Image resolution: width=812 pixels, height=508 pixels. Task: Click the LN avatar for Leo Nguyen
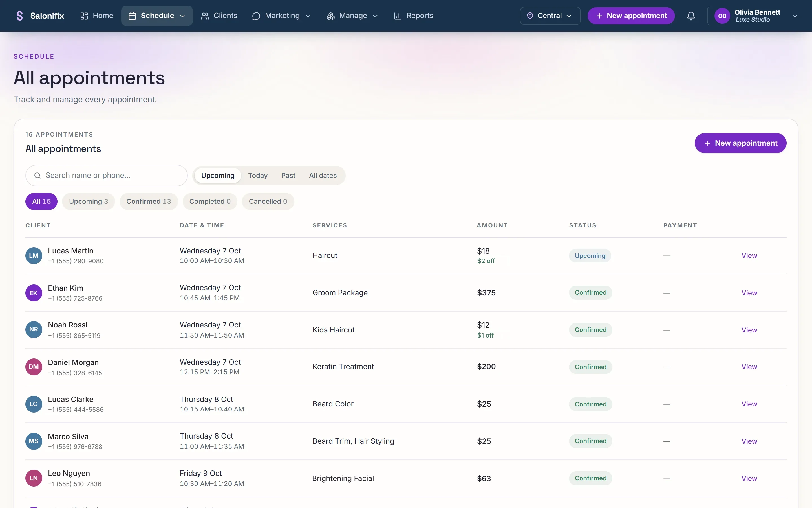pyautogui.click(x=34, y=478)
